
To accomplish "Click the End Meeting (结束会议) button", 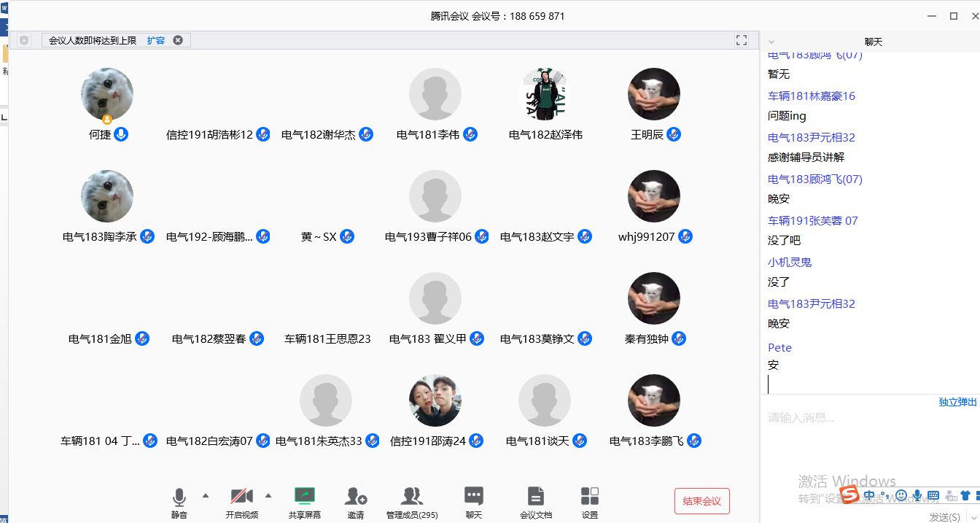I will point(701,501).
